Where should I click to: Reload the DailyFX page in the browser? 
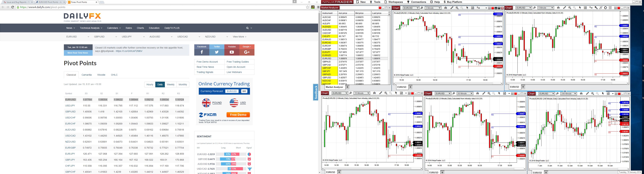click(x=13, y=7)
